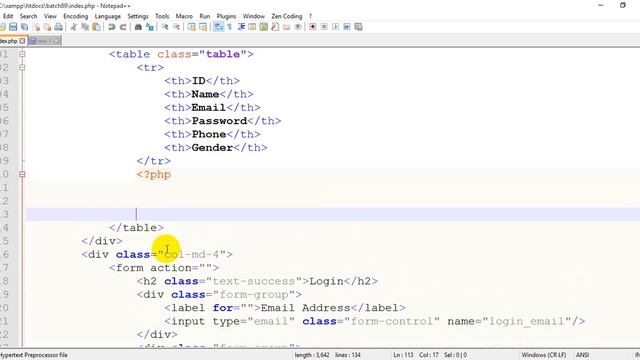Viewport: 640px width, 360px height.
Task: Open the Run menu
Action: click(x=204, y=16)
